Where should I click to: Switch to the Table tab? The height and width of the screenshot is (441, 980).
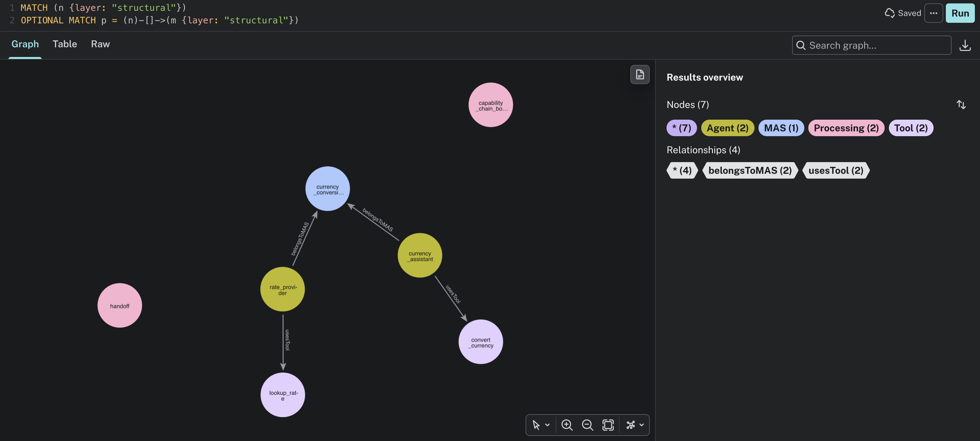click(65, 44)
